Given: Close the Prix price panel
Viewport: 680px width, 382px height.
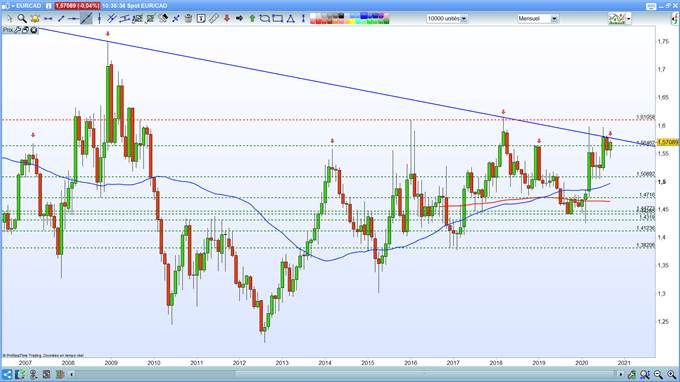Looking at the screenshot, I should pyautogui.click(x=34, y=30).
